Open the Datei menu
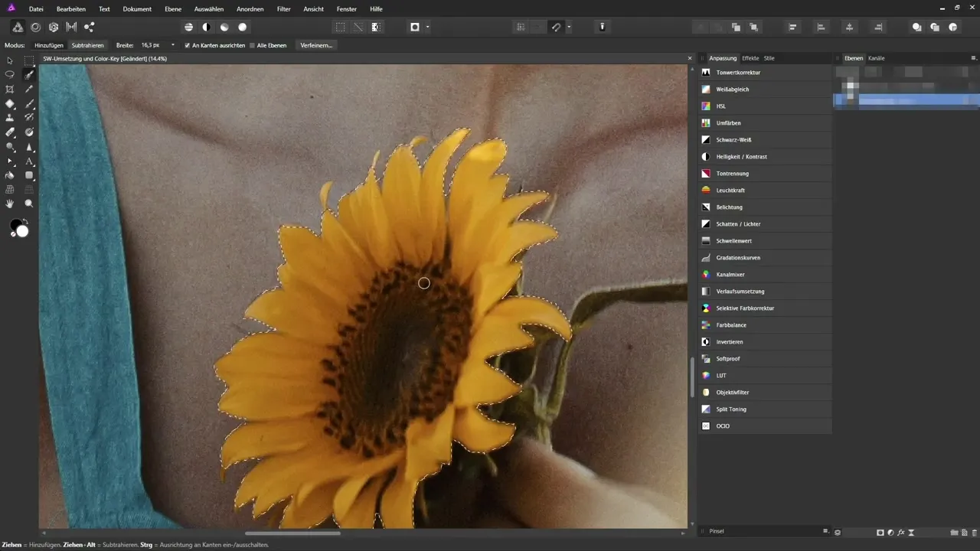Viewport: 980px width, 551px height. [36, 8]
